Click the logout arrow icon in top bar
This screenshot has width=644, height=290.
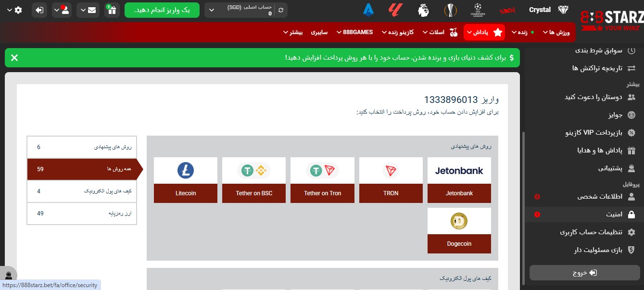click(40, 10)
